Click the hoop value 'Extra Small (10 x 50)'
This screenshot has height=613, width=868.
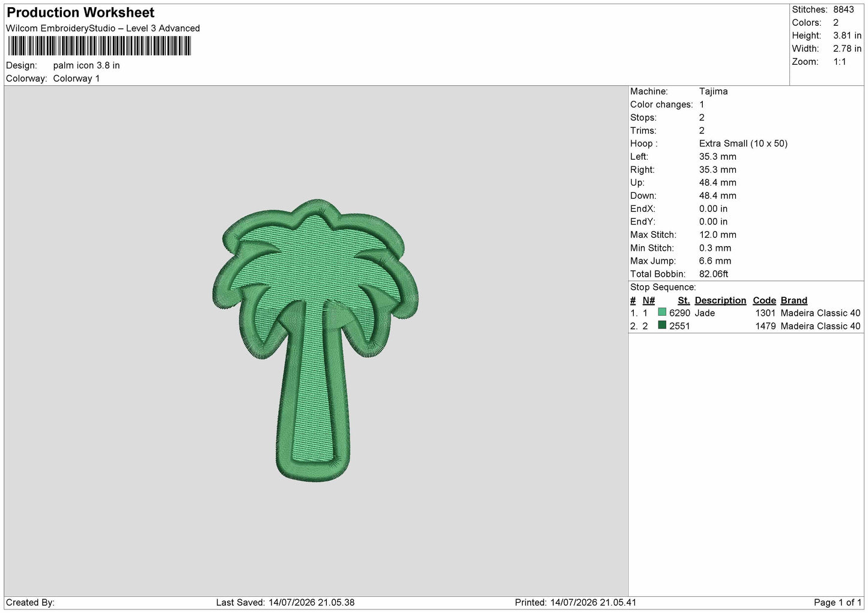(743, 143)
